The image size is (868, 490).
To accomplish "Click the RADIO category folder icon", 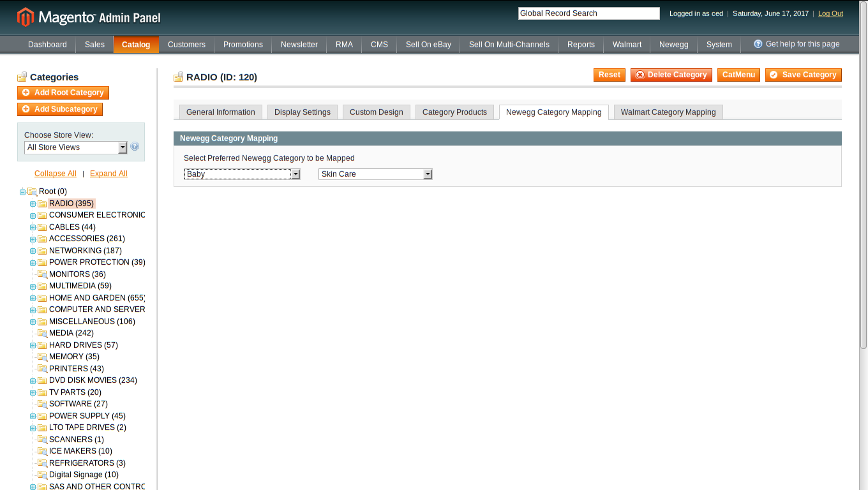I will pyautogui.click(x=42, y=204).
